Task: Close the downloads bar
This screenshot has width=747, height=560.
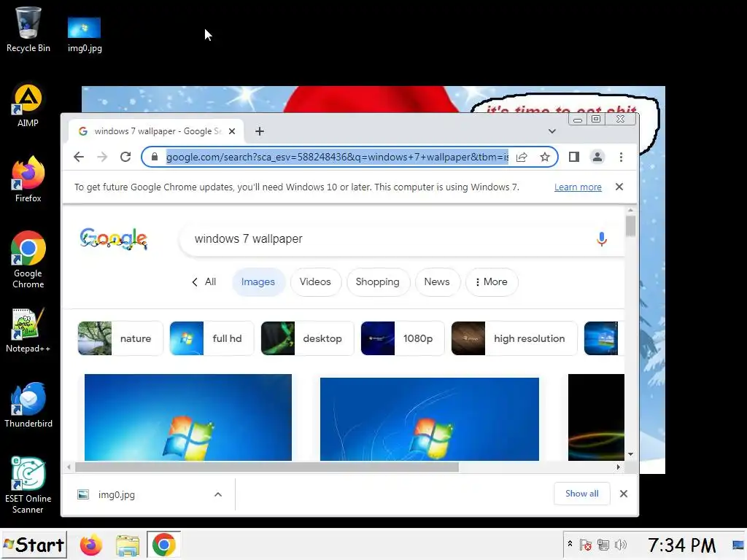Action: point(624,494)
